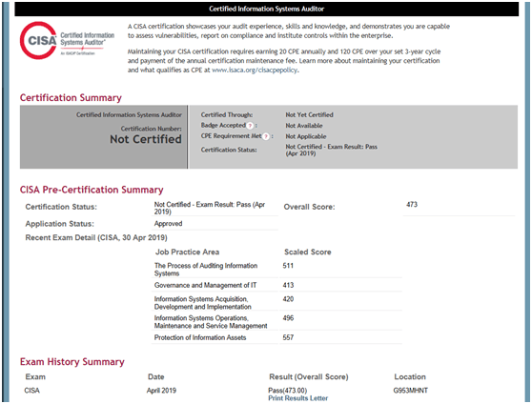Image resolution: width=532 pixels, height=404 pixels.
Task: Click the scaled score 413
Action: pos(288,285)
